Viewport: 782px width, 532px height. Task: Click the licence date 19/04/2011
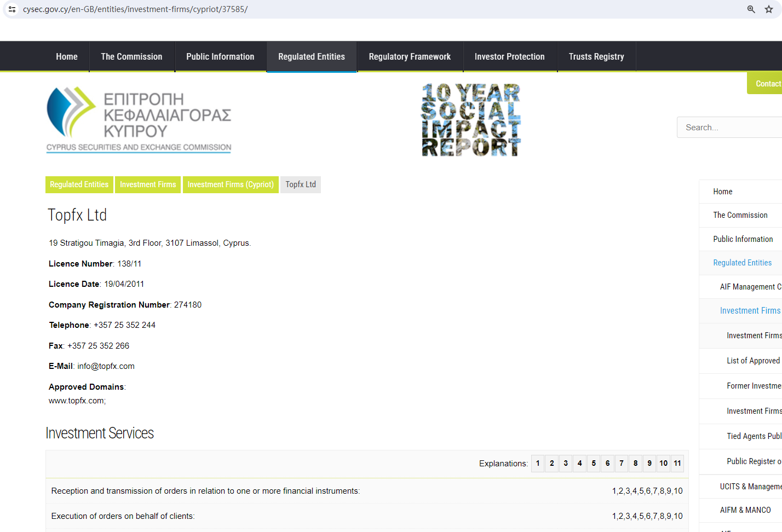pos(124,284)
